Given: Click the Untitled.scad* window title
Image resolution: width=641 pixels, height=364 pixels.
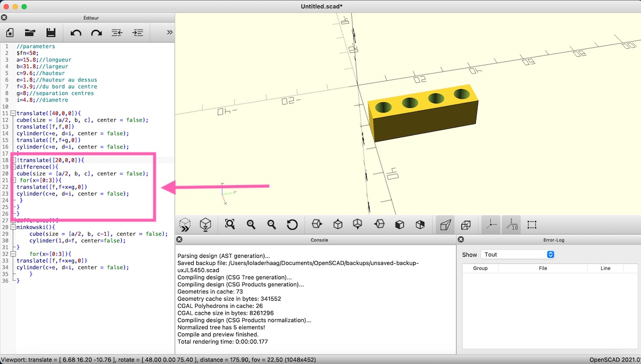Looking at the screenshot, I should point(322,6).
